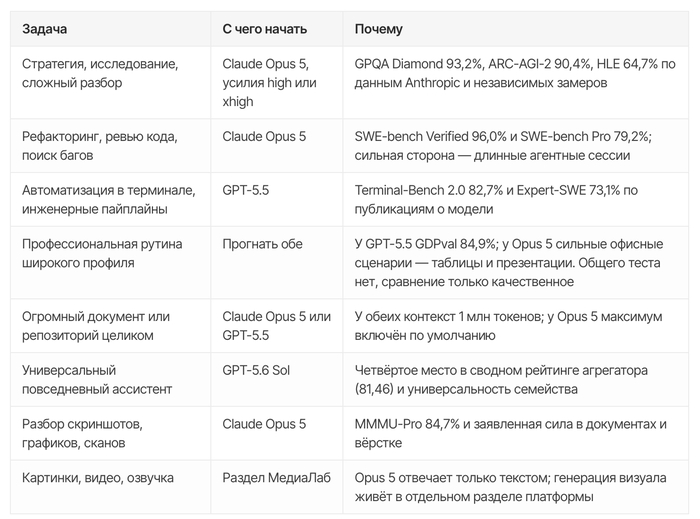The image size is (700, 519).
Task: Select the 'Стратегия, исследование, сложный разбор' cell
Action: (110, 83)
